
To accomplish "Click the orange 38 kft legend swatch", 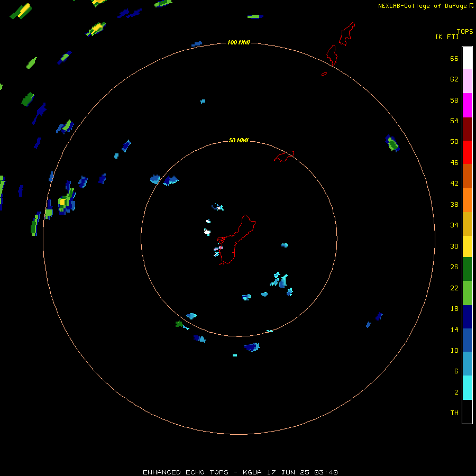I will click(x=467, y=200).
